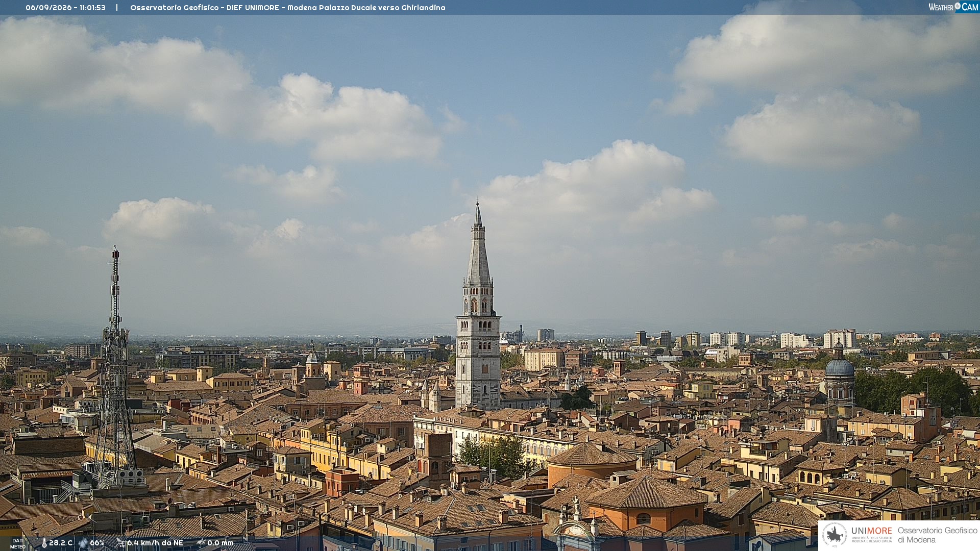Click the red-tipped telecommunications lattice antenna

(115, 367)
